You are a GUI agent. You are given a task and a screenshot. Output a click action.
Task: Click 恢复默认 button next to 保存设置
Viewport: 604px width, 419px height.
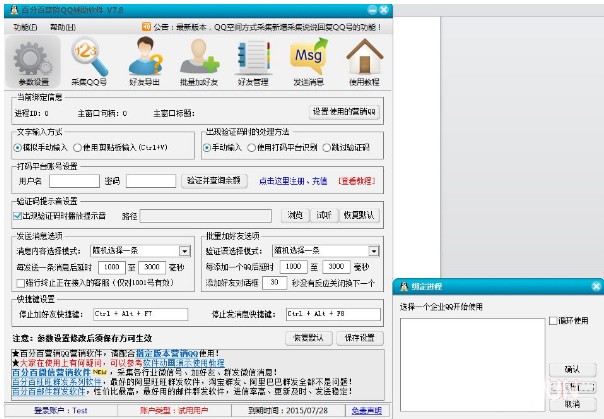(x=308, y=338)
